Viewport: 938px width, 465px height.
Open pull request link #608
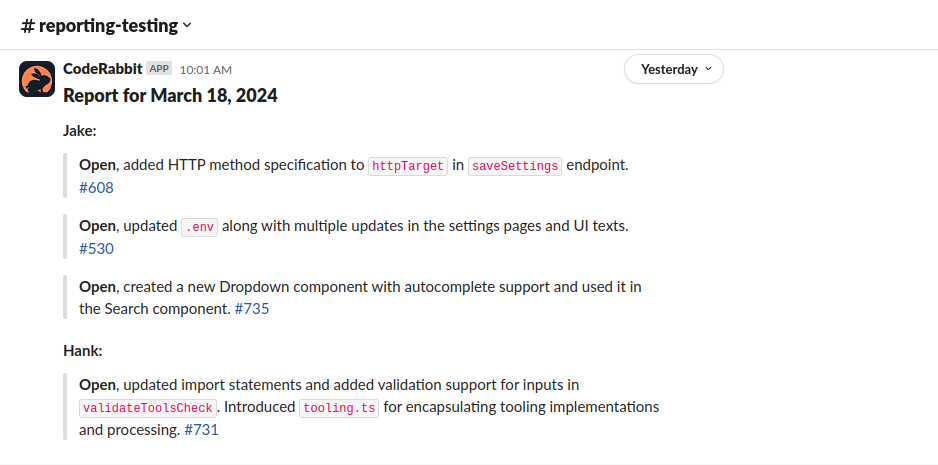96,188
